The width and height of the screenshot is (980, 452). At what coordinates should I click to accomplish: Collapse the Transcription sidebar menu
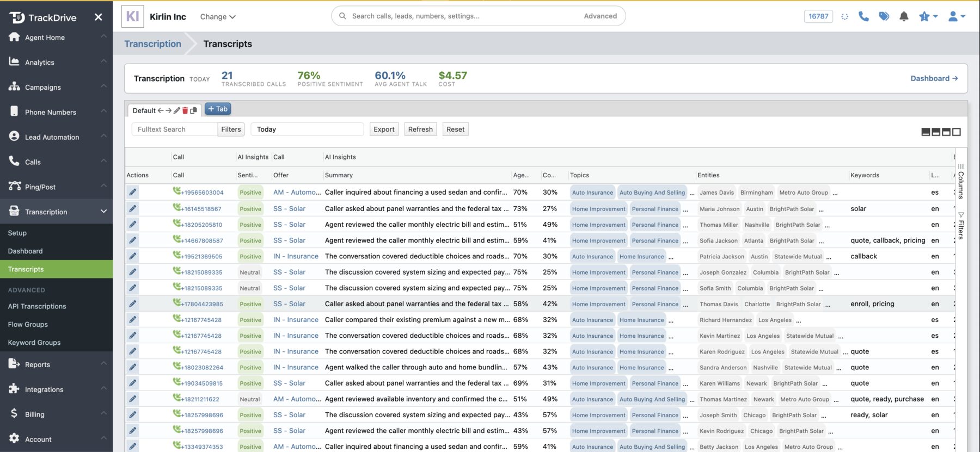click(56, 212)
